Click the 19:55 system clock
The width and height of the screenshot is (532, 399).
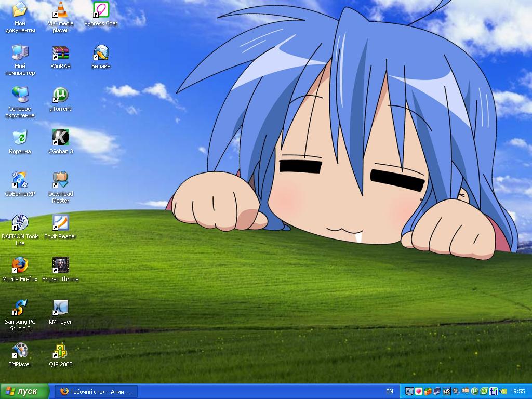[518, 391]
